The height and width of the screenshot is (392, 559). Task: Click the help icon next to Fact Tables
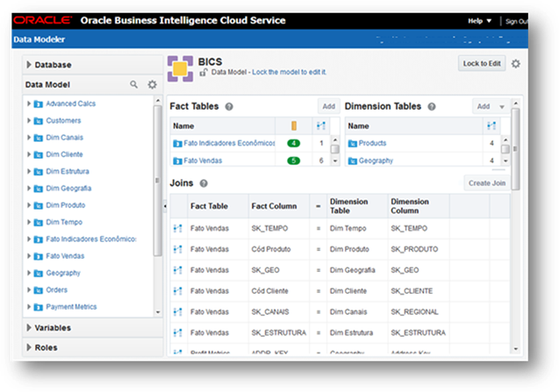(x=229, y=107)
